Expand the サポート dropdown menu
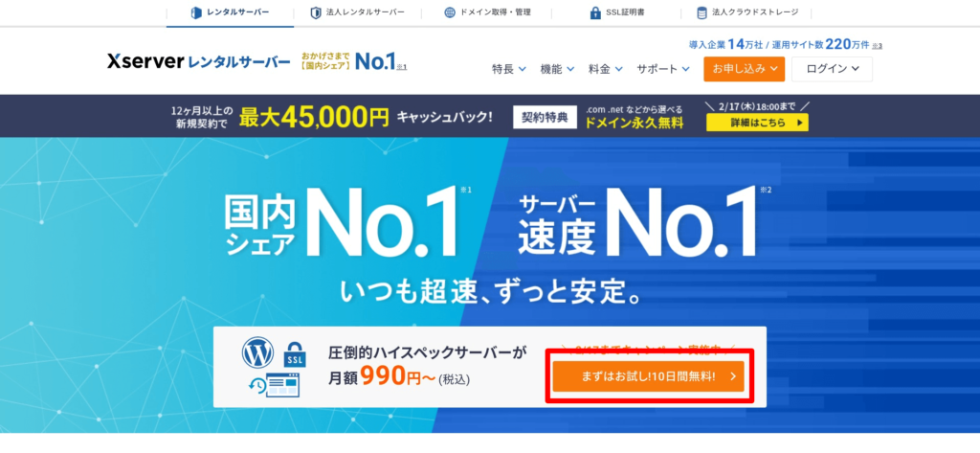 pos(663,69)
